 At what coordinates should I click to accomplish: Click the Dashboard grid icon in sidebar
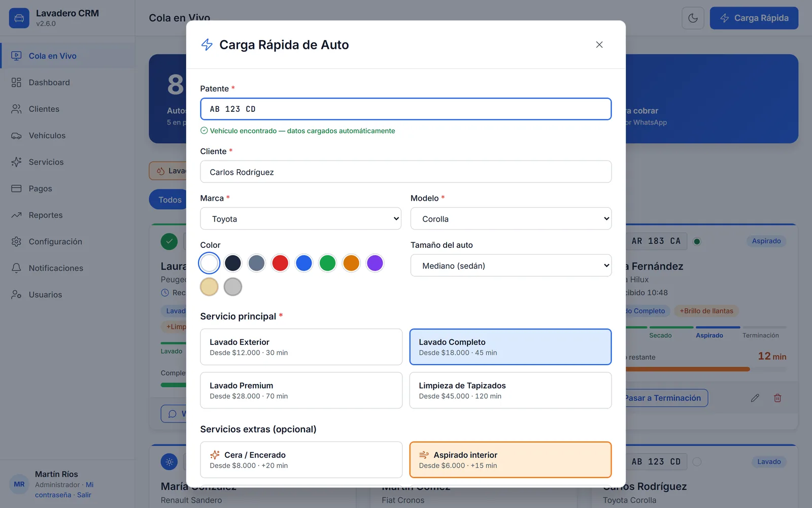click(x=16, y=82)
